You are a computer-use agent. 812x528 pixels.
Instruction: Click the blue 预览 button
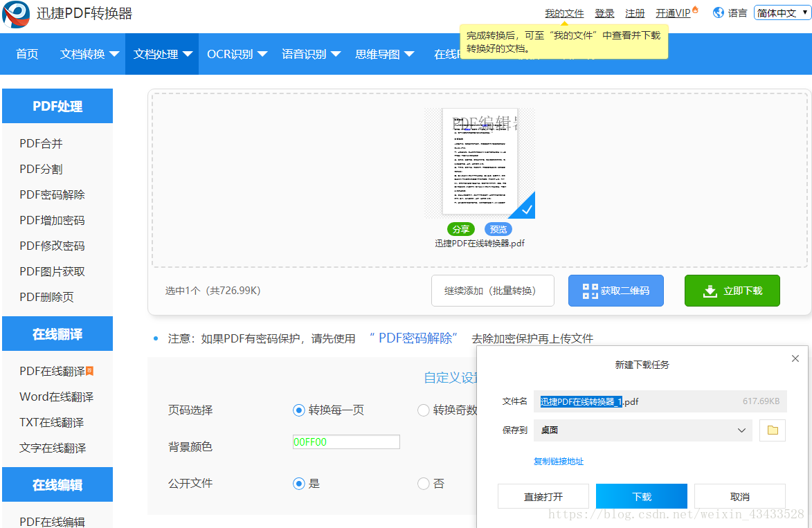(x=498, y=229)
